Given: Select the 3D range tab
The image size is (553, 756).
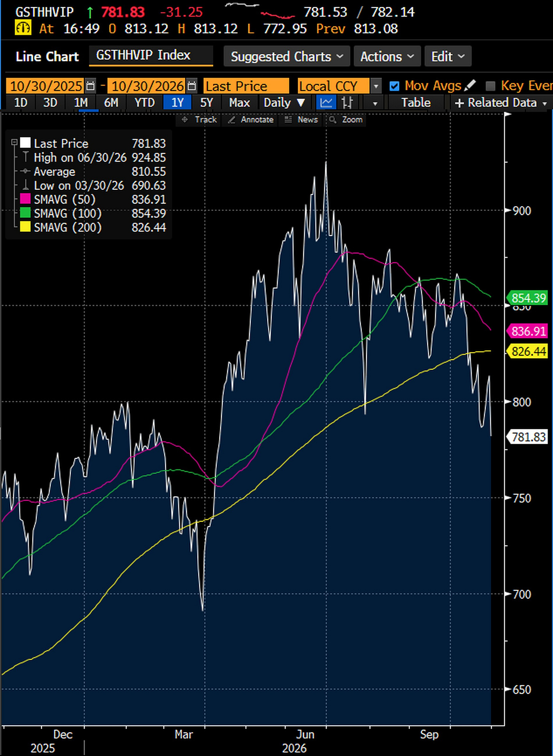Looking at the screenshot, I should pos(50,103).
